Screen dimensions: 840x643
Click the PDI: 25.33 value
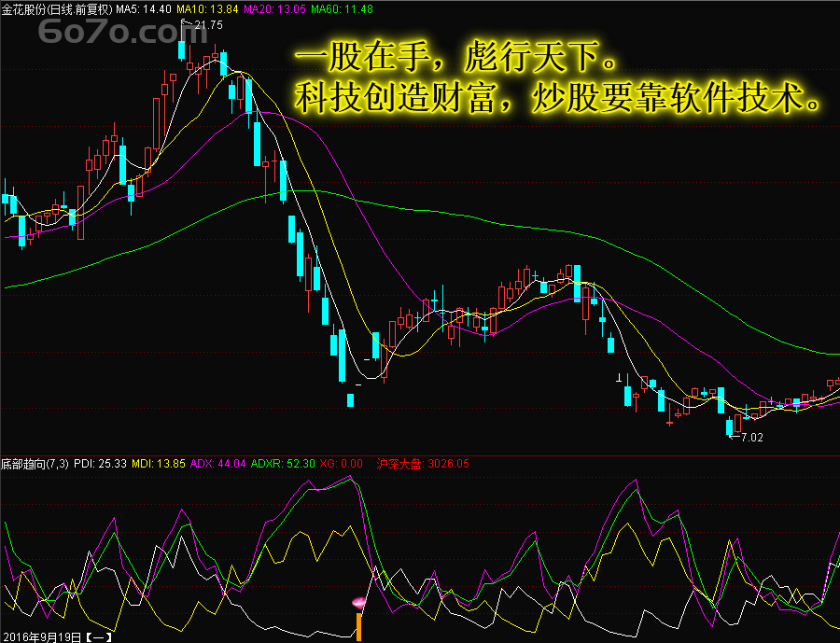pyautogui.click(x=100, y=464)
